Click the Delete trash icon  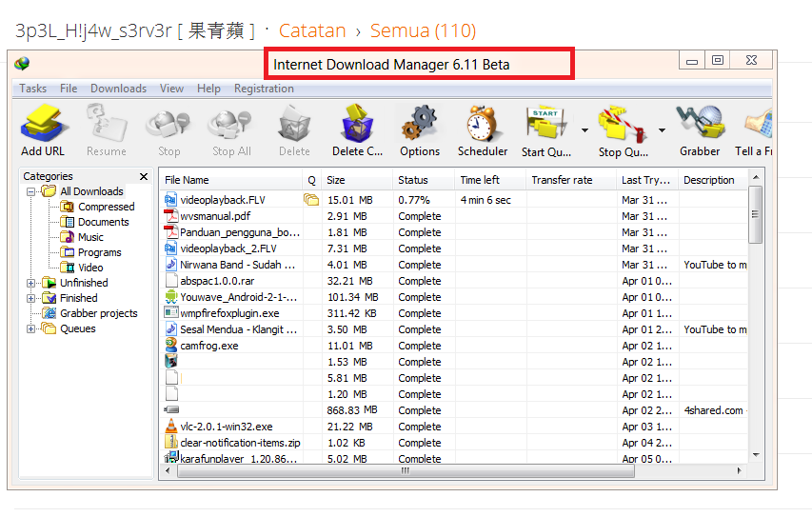[294, 125]
